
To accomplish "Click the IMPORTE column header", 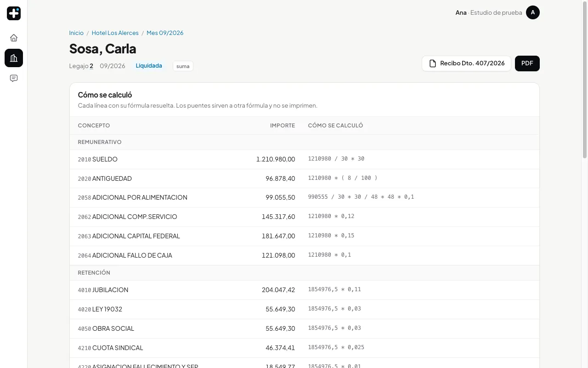I will click(283, 126).
